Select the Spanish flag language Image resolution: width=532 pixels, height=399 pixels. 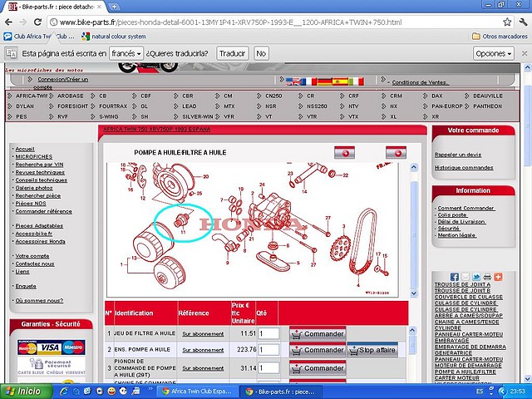[340, 81]
